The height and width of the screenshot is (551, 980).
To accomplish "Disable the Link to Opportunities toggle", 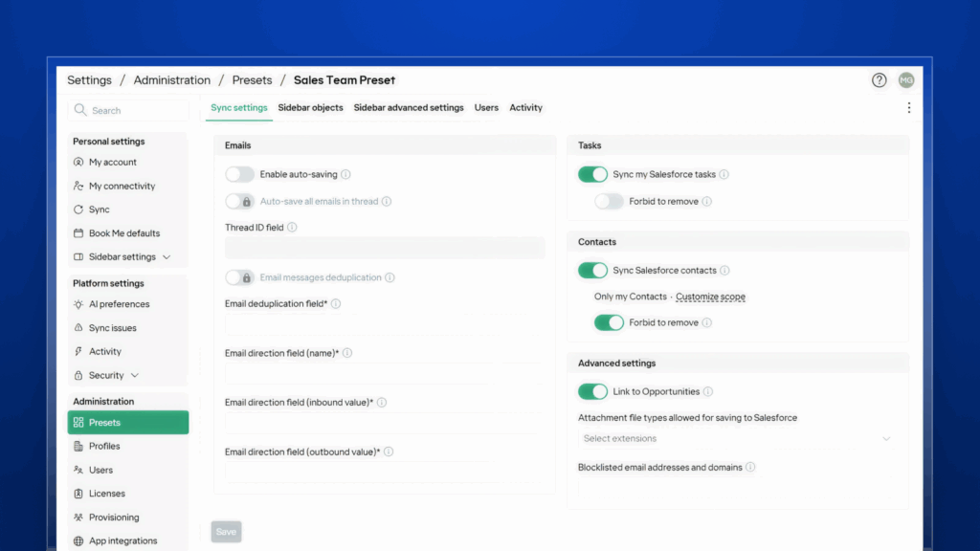I will point(592,392).
